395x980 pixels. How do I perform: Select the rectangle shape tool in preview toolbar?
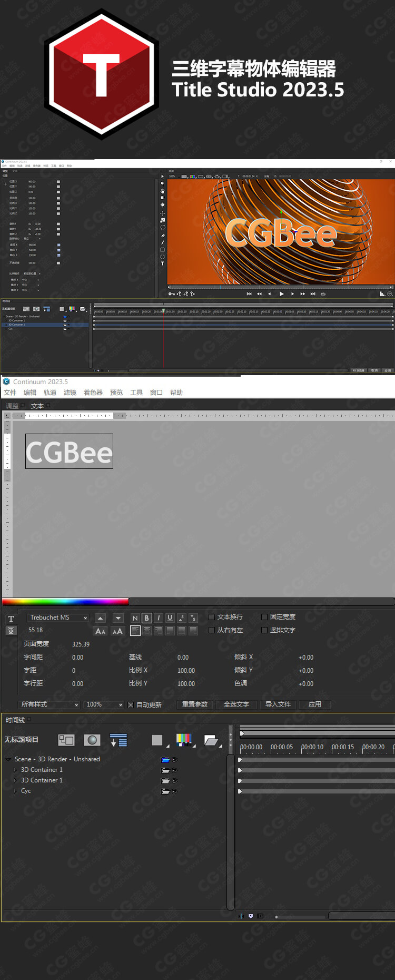[x=162, y=250]
